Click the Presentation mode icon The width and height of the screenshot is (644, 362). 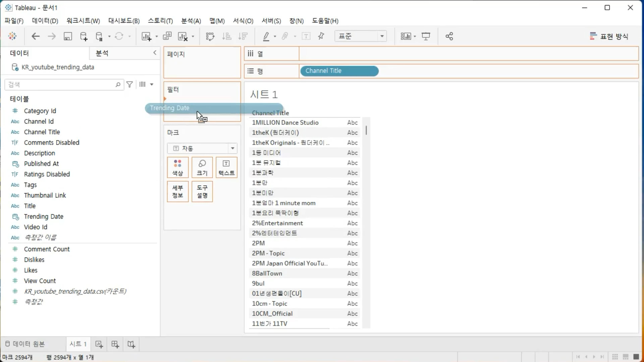[426, 36]
